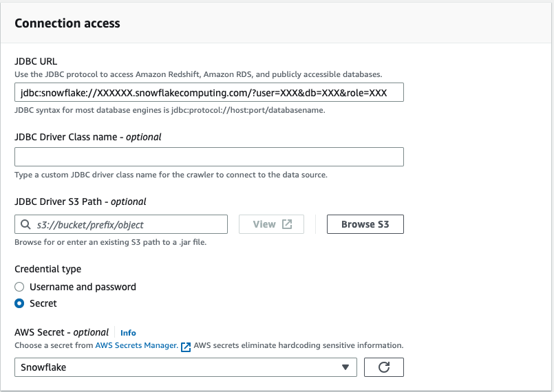
Task: Select the Secret credential type
Action: [x=19, y=303]
